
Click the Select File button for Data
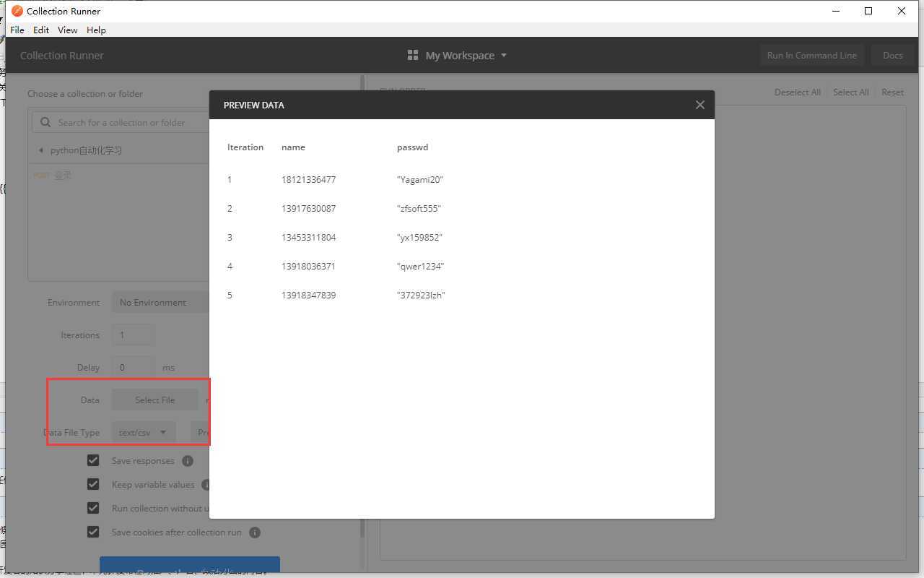pyautogui.click(x=155, y=400)
